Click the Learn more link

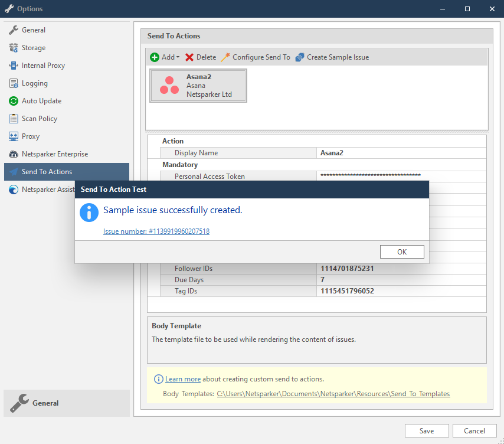point(184,378)
